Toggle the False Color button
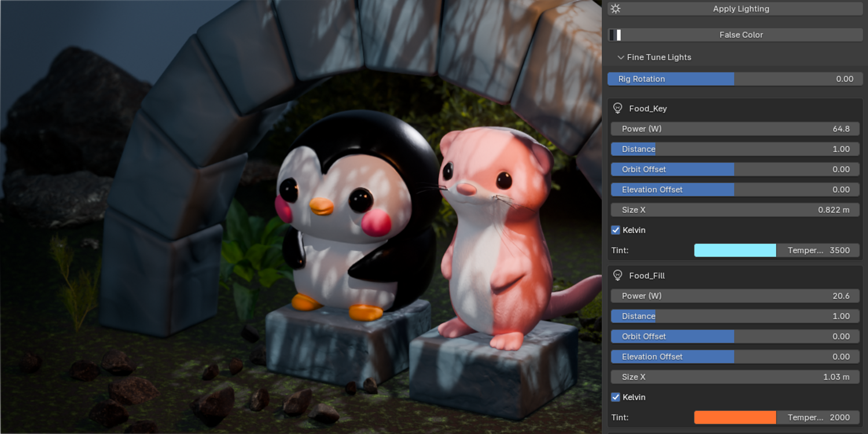 click(735, 35)
